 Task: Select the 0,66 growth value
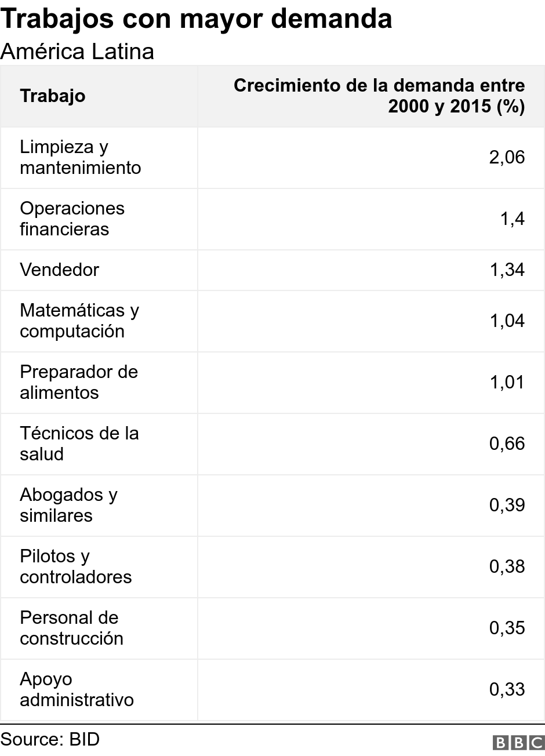(x=507, y=444)
